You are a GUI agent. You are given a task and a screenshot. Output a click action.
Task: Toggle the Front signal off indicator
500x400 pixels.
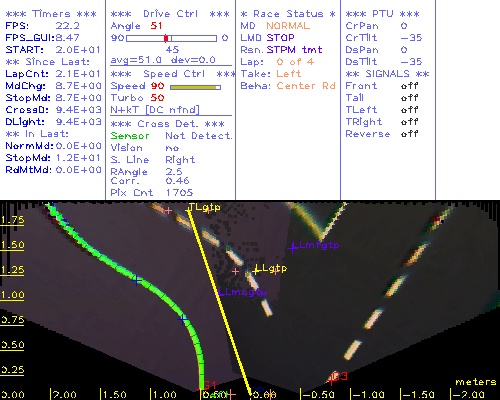tap(409, 86)
